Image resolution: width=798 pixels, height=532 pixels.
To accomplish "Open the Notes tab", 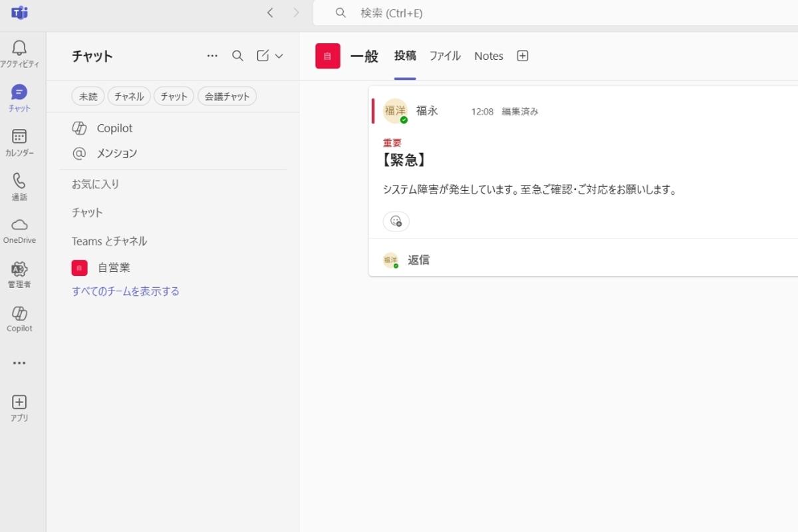I will (x=488, y=56).
